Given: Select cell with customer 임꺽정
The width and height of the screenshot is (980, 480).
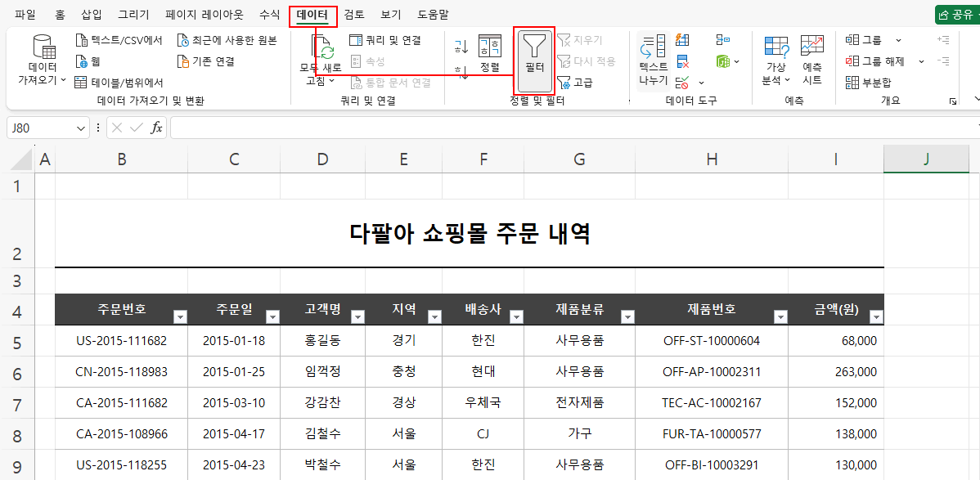Looking at the screenshot, I should [x=322, y=372].
